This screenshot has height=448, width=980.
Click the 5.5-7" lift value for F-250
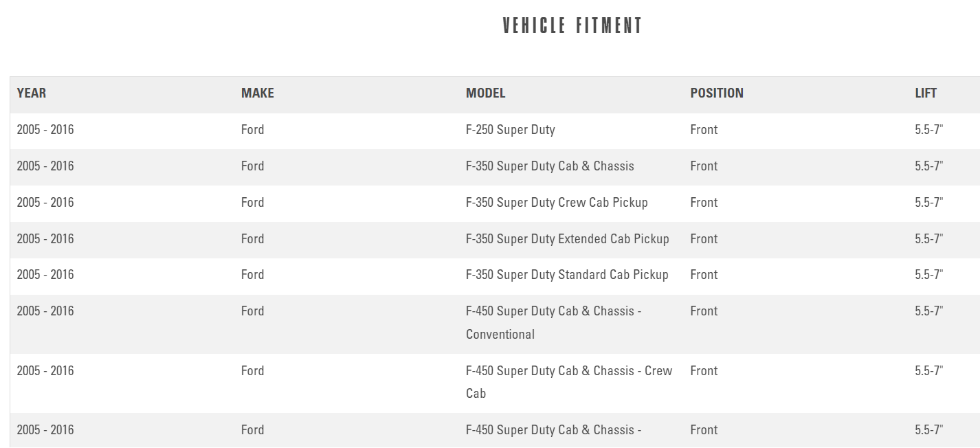[928, 130]
